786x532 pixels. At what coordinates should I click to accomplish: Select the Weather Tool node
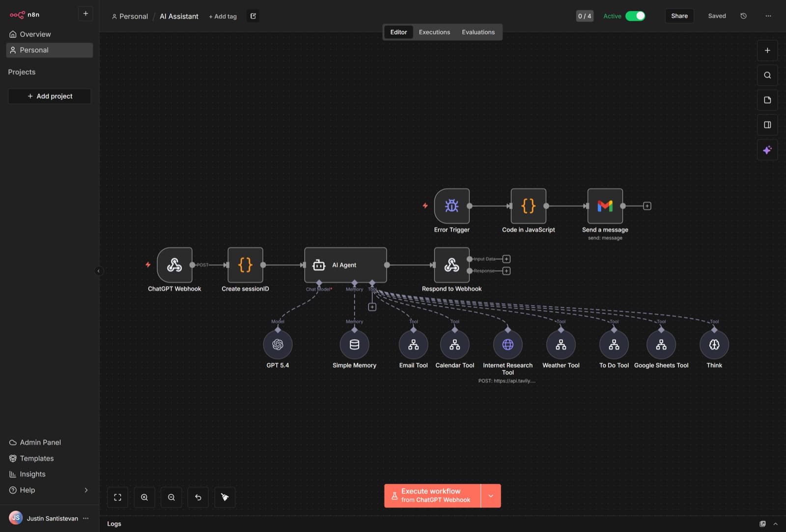pos(561,344)
